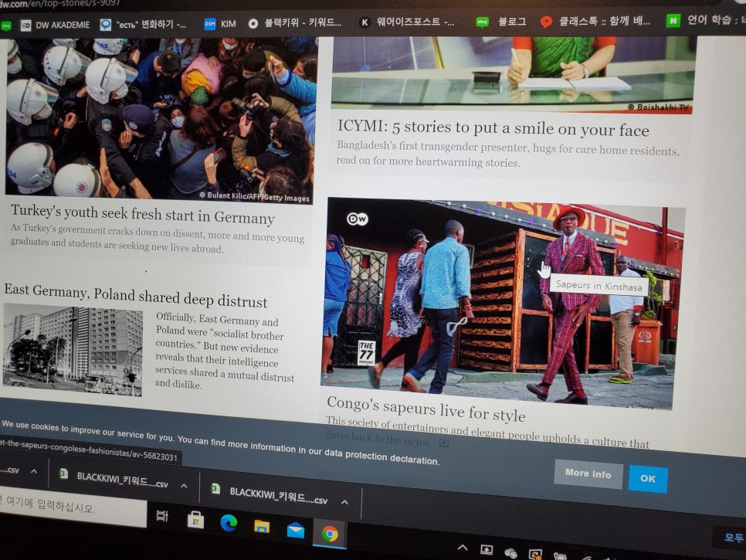Open the 웨어이즈포스트 bookmark
This screenshot has height=560, width=746.
(x=407, y=22)
